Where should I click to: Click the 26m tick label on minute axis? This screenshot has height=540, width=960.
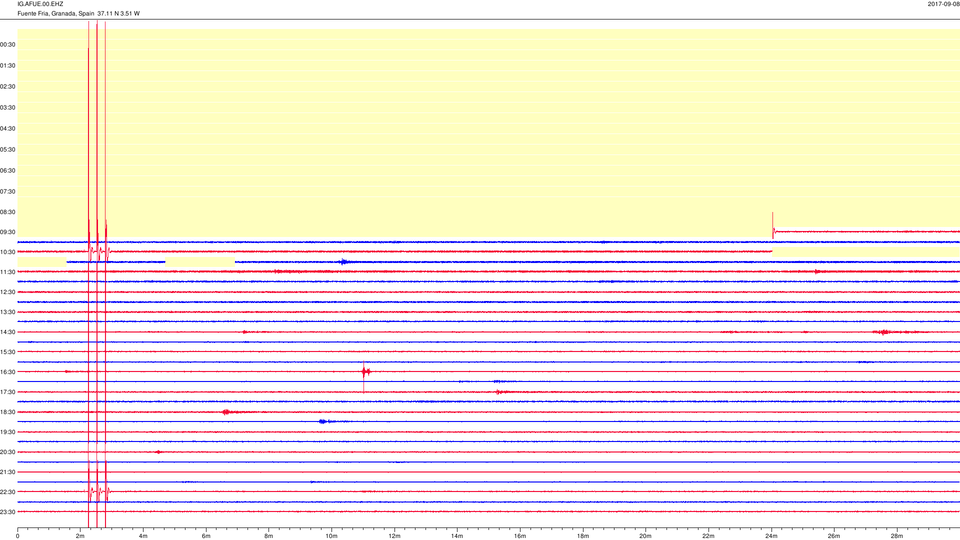point(834,536)
